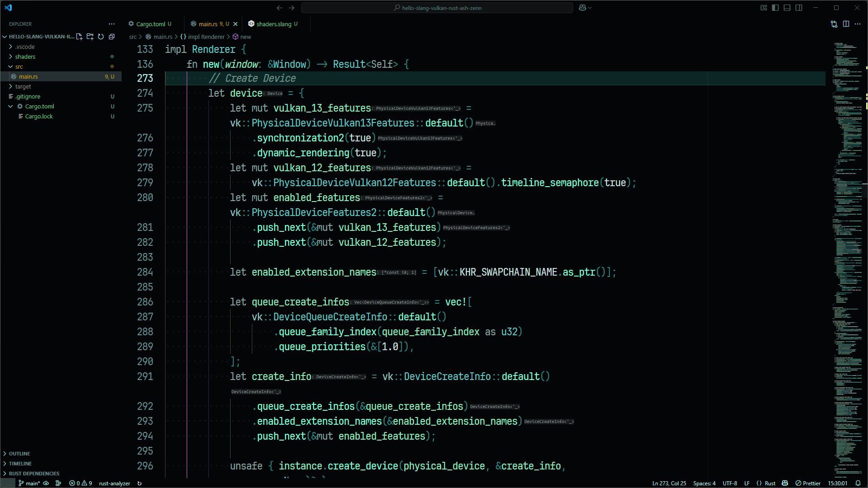Viewport: 868px width, 488px height.
Task: Click Rust language mode in status bar
Action: tap(770, 483)
